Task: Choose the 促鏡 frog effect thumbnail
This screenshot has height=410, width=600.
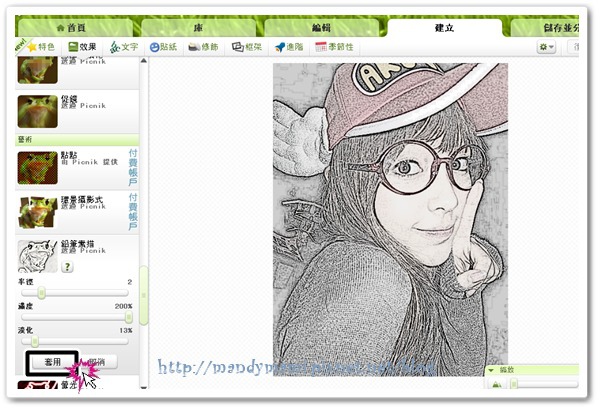Action: coord(38,111)
